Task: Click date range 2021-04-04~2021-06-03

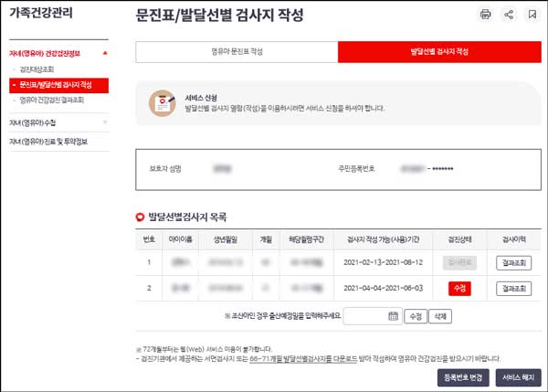Action: pyautogui.click(x=383, y=288)
